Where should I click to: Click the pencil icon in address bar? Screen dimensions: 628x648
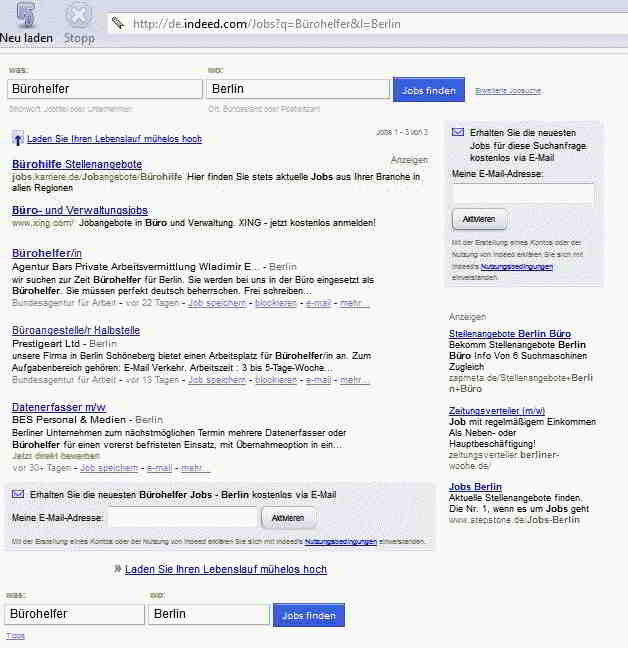[117, 22]
